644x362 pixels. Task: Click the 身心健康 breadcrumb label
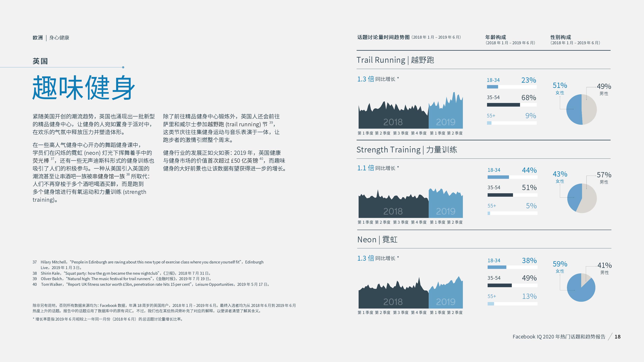coord(59,38)
